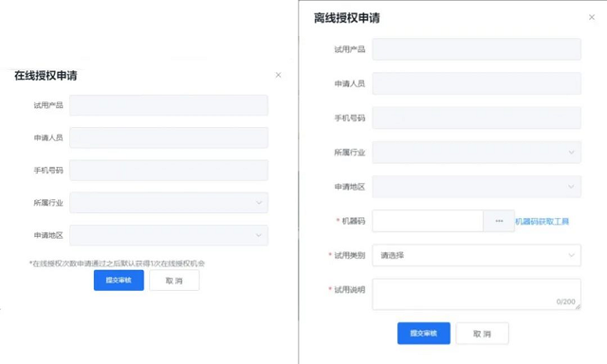Submit offline form with 提交审核 button
The width and height of the screenshot is (607, 364).
click(x=424, y=333)
